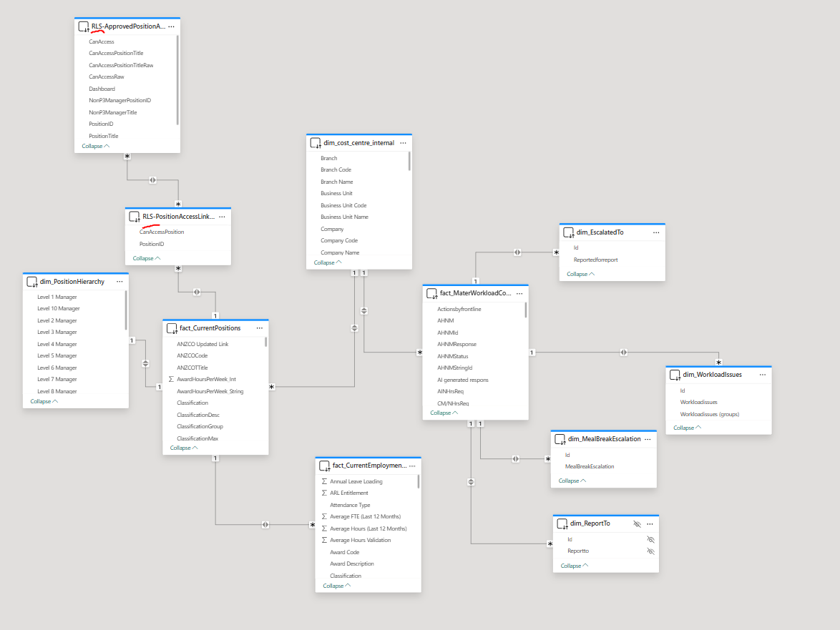
Task: Collapse the dim_EscalatedTo table
Action: [x=581, y=274]
